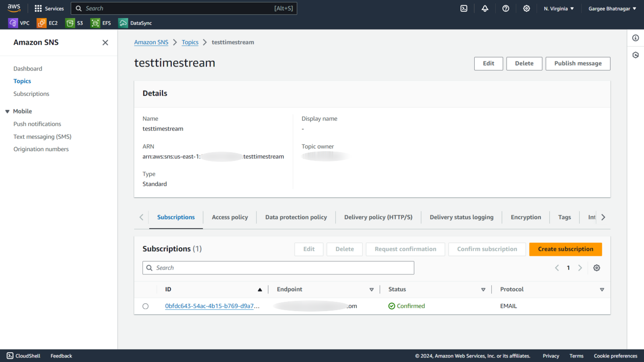Close the Amazon SNS side navigation panel

click(x=105, y=43)
